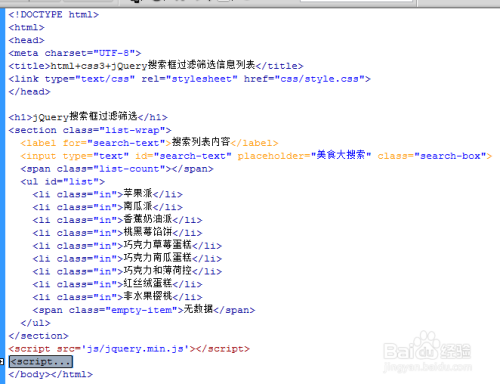500x384 pixels.
Task: Click the list item line 桃黑莓馅饼
Action: (x=117, y=232)
